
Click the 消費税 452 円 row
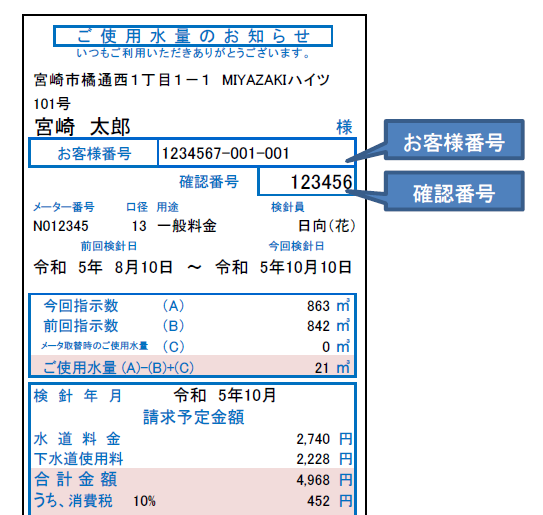[x=193, y=501]
